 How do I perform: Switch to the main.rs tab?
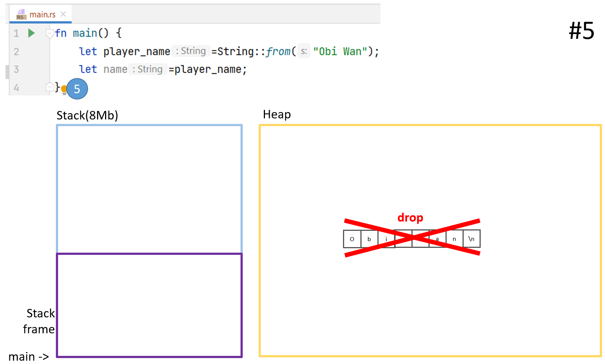(x=42, y=15)
